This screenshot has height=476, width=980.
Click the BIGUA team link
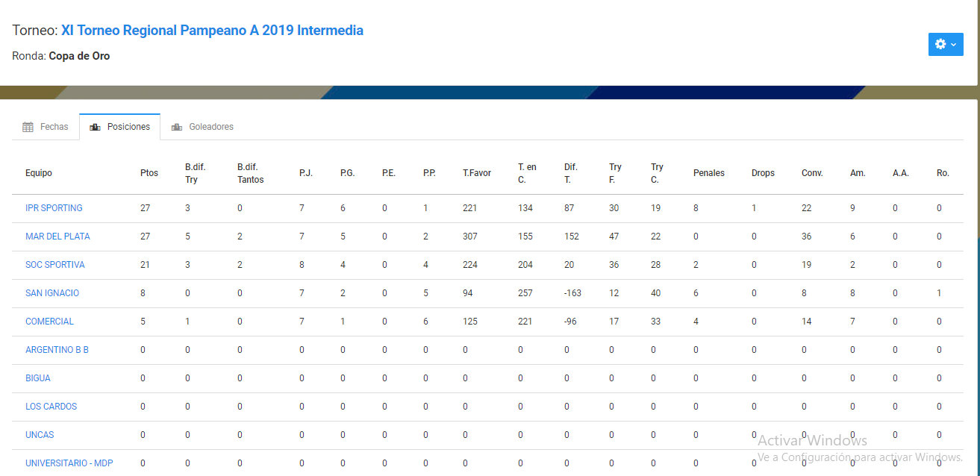point(38,378)
